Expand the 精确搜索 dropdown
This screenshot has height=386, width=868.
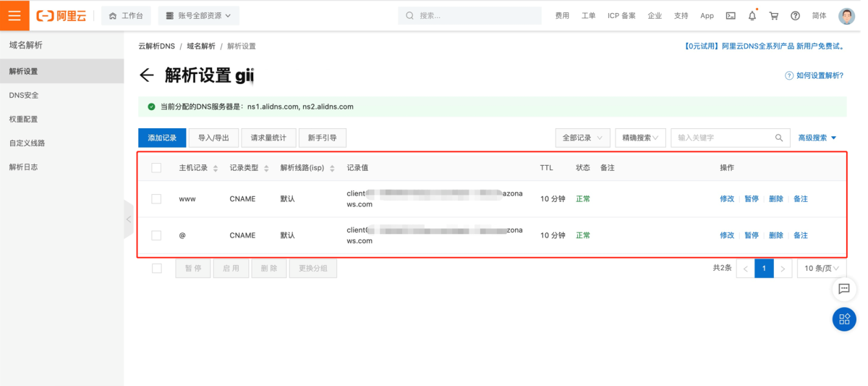point(640,138)
